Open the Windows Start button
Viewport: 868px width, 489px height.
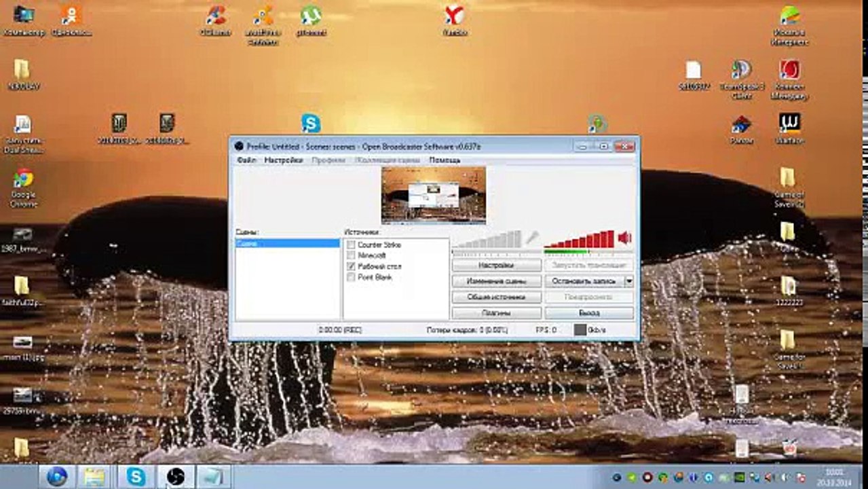pos(57,476)
